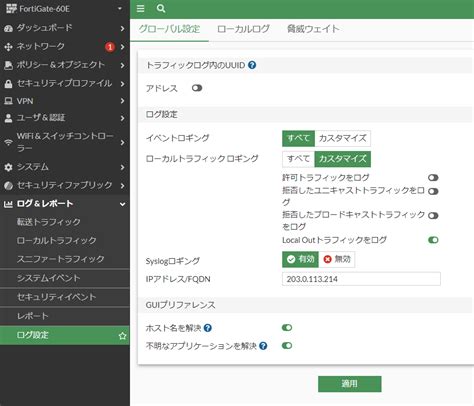Toggle the アドレス UUID switch
This screenshot has height=406, width=474.
pos(197,88)
